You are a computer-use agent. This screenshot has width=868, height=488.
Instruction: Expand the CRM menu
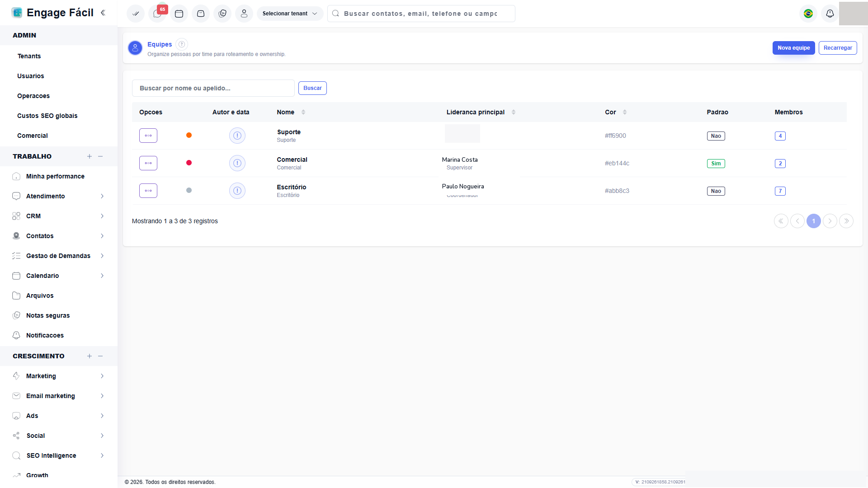(x=59, y=216)
